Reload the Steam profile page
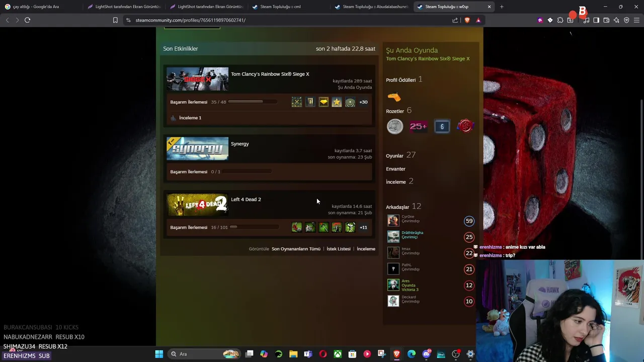This screenshot has height=362, width=644. 27,20
